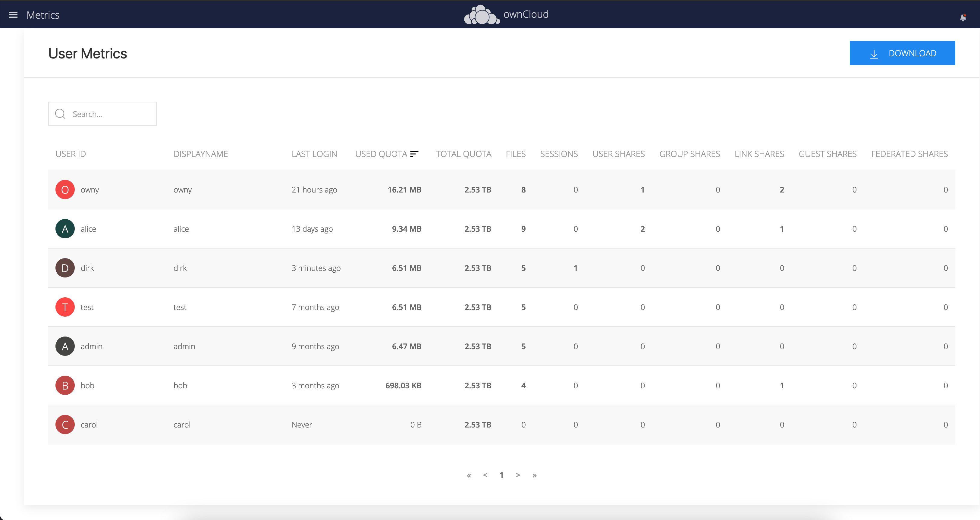The height and width of the screenshot is (520, 980).
Task: Select the '0 B' quota value
Action: (x=416, y=424)
